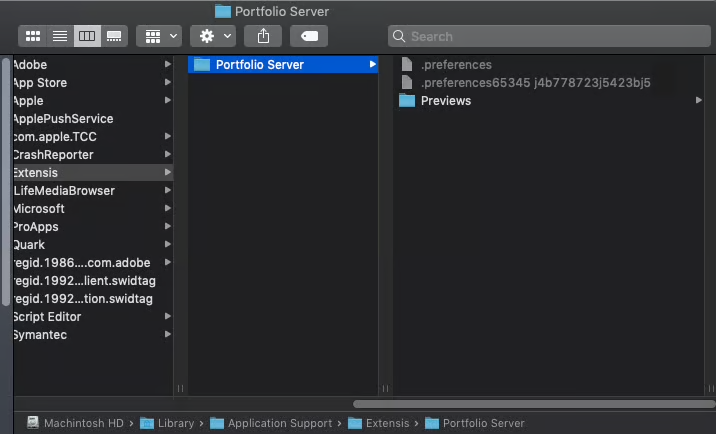The width and height of the screenshot is (716, 434).
Task: Select the Portfolio Server folder
Action: click(283, 64)
